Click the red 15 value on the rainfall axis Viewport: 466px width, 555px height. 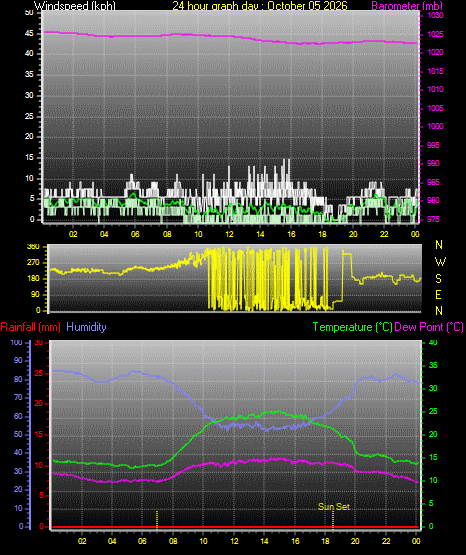coord(39,434)
